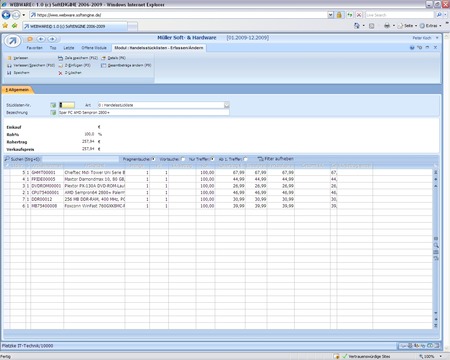450x360 pixels.
Task: Open the home page dropdown arrow in the IE command bar
Action: (x=363, y=26)
